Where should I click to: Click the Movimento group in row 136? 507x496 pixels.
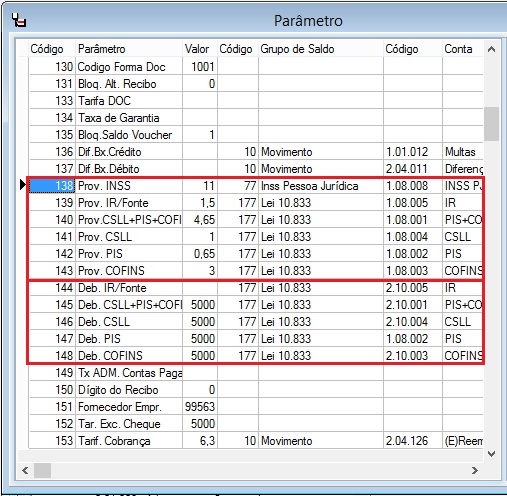click(x=321, y=152)
